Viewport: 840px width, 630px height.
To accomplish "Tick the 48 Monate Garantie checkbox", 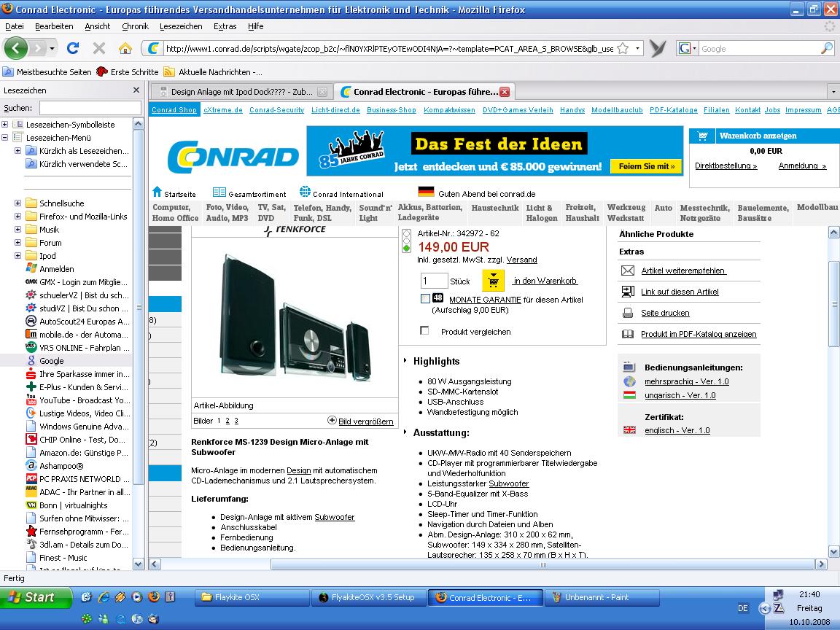I will click(x=425, y=298).
